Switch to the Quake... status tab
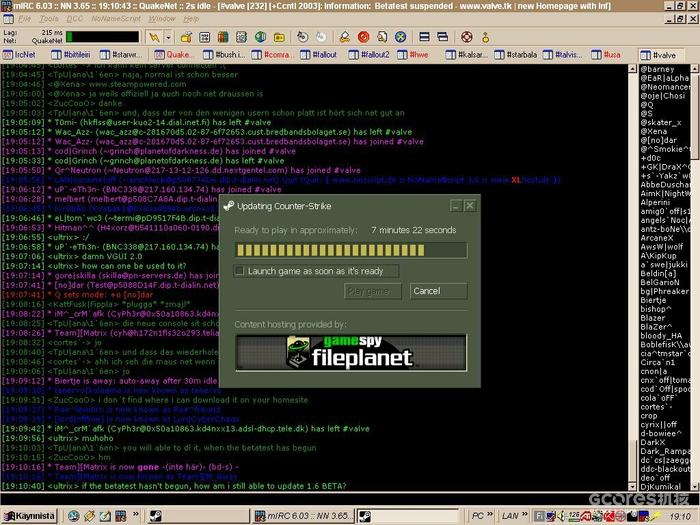Screen dimensions: 700x525 pyautogui.click(x=174, y=55)
